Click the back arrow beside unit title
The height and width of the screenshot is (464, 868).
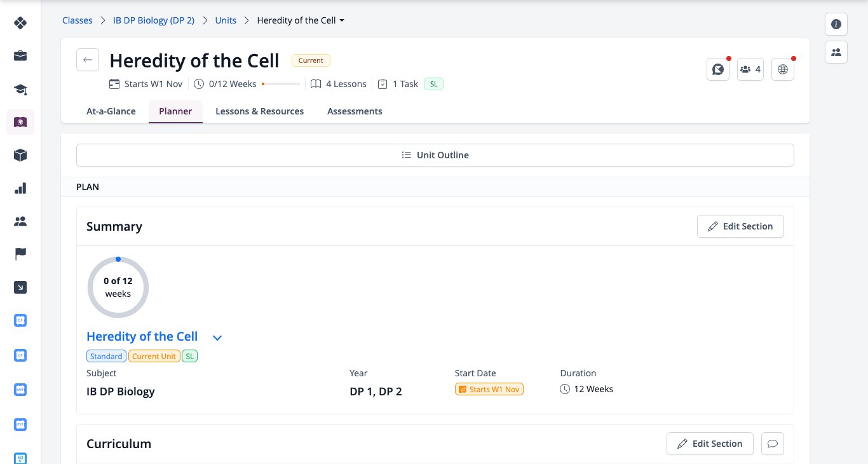tap(88, 60)
